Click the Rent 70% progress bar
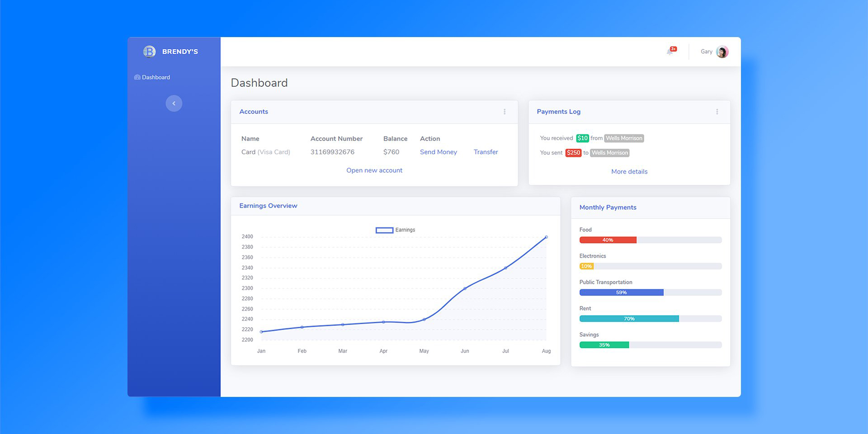Viewport: 868px width, 434px height. [x=629, y=318]
